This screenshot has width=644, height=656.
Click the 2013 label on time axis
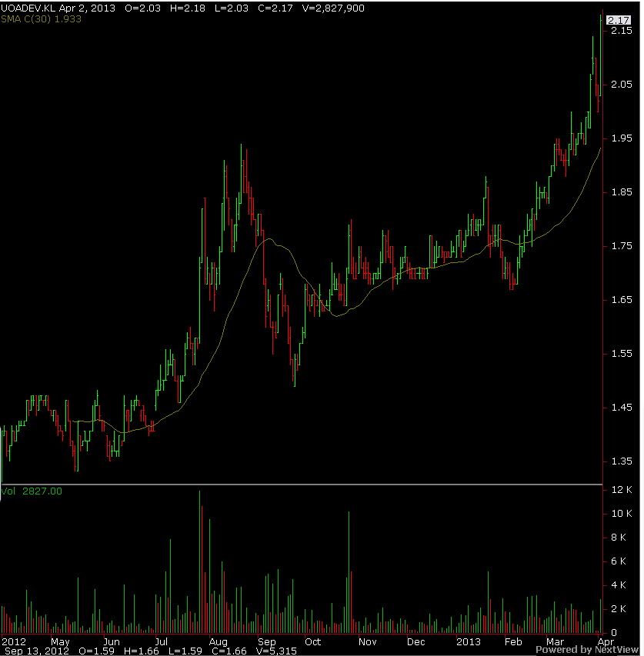click(469, 641)
